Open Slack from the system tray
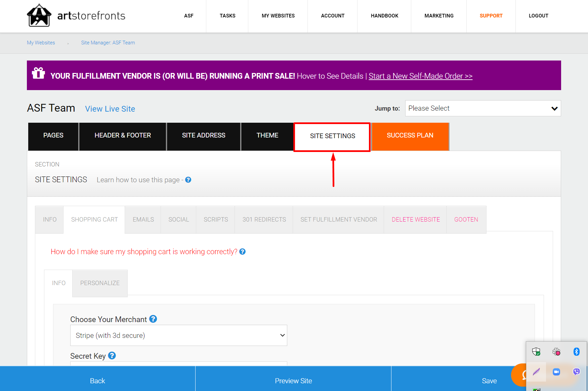 click(556, 352)
